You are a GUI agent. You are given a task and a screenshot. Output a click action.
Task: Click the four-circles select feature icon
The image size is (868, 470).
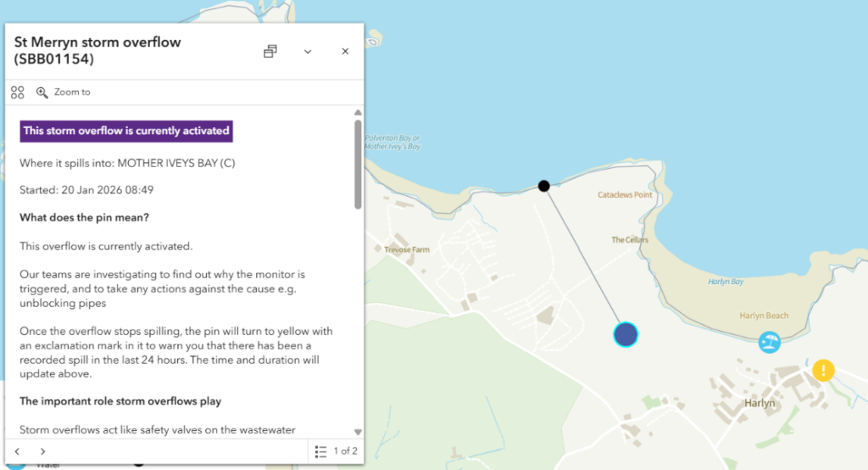click(18, 92)
